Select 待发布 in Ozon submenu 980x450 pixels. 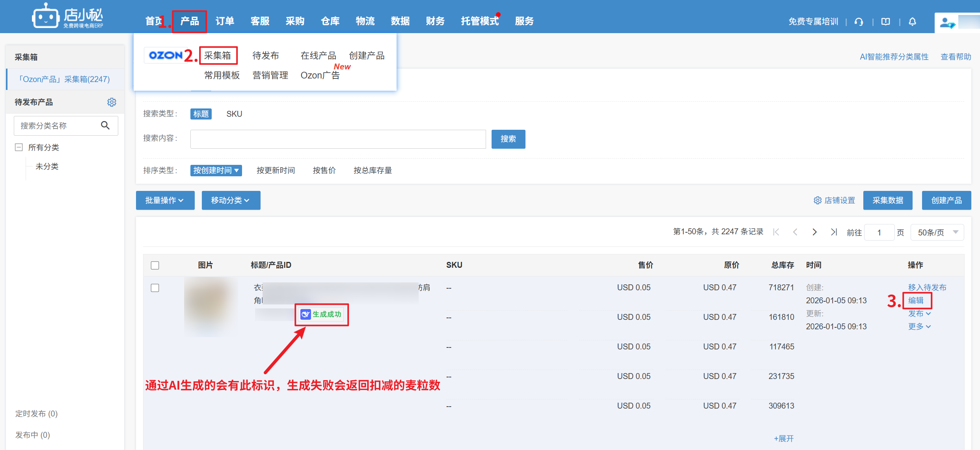point(265,56)
